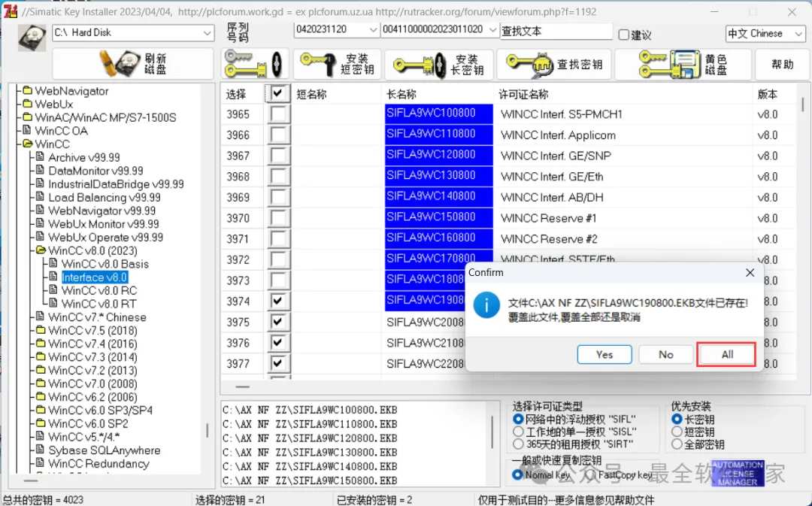Check the checkbox in row 3971
Image resolution: width=812 pixels, height=506 pixels.
tap(278, 239)
